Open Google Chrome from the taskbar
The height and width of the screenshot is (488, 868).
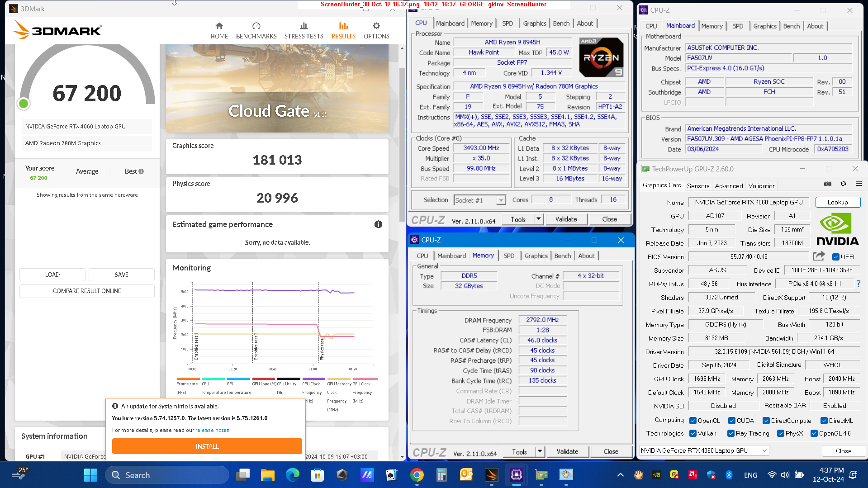pos(417,475)
